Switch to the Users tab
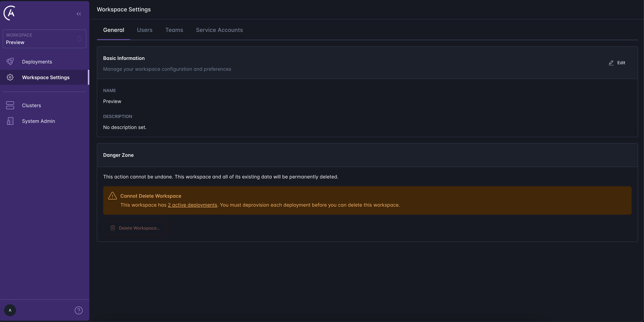This screenshot has height=322, width=644. point(144,30)
